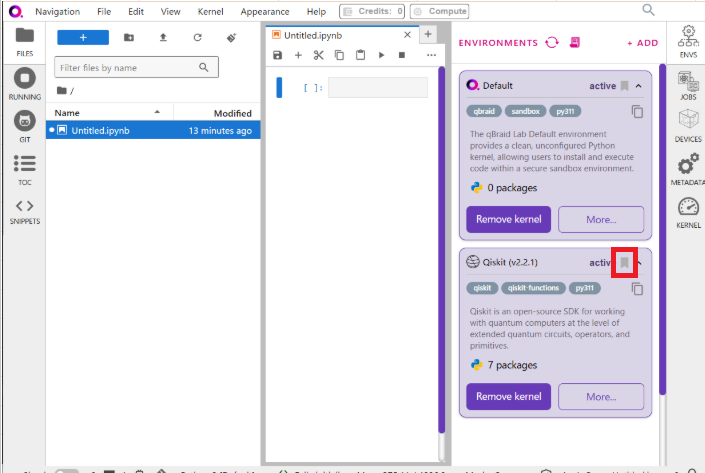The height and width of the screenshot is (473, 705).
Task: Sort files by the Name column header
Action: (66, 113)
